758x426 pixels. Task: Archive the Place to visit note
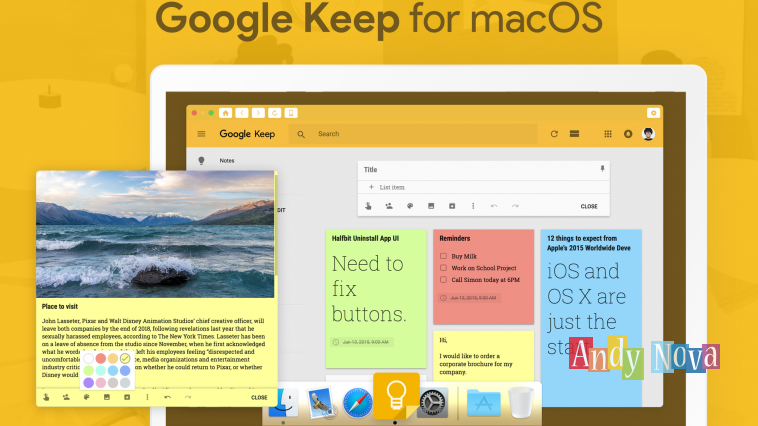127,397
